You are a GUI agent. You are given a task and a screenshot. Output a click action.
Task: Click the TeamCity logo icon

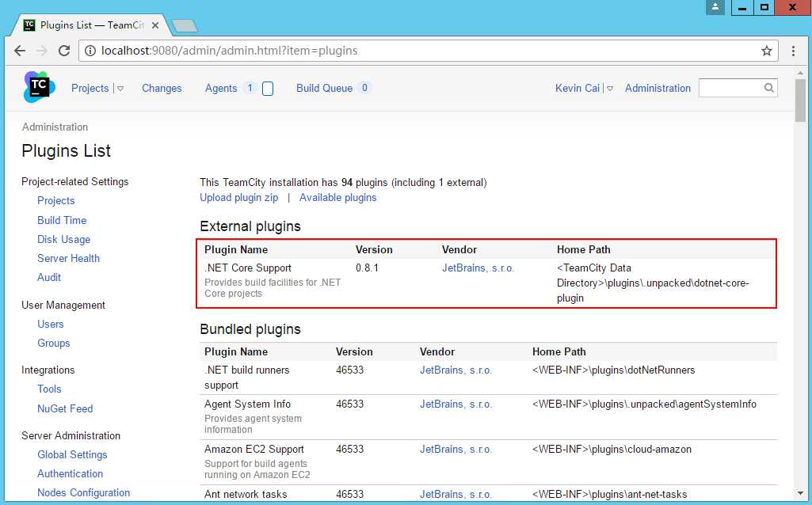click(x=40, y=87)
